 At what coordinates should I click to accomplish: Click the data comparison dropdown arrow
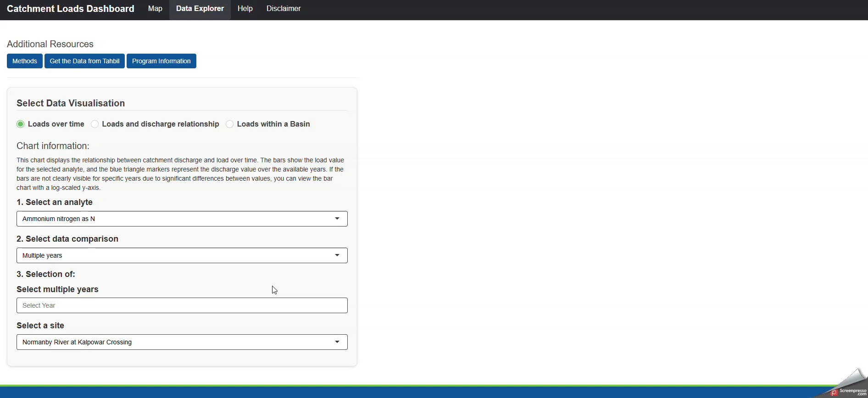pyautogui.click(x=337, y=255)
